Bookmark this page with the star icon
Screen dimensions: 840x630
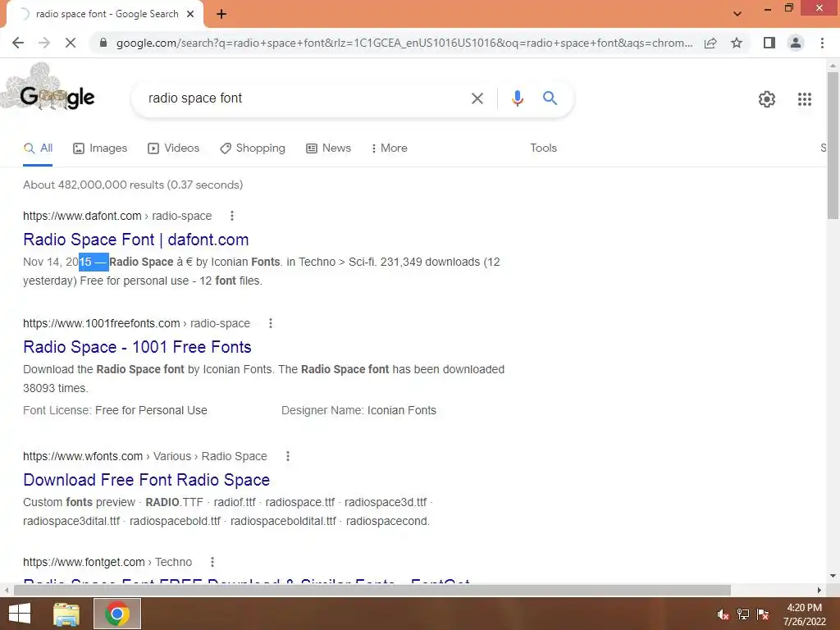coord(737,43)
